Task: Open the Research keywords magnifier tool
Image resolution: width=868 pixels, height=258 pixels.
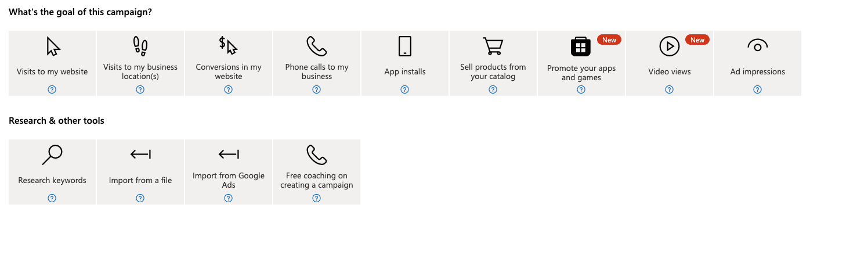Action: pyautogui.click(x=52, y=155)
